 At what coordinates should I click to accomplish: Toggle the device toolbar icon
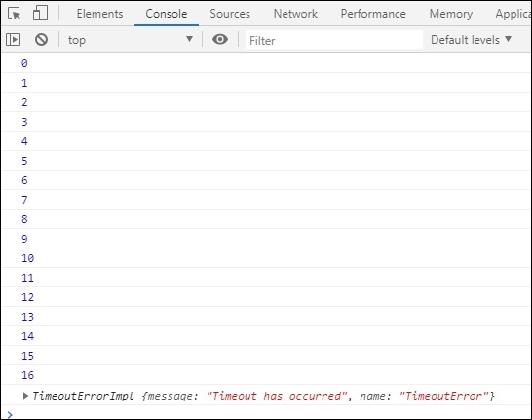pyautogui.click(x=40, y=14)
